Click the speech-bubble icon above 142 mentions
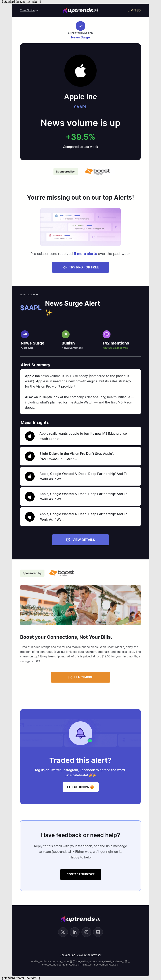This screenshot has height=980, width=161. tap(107, 334)
